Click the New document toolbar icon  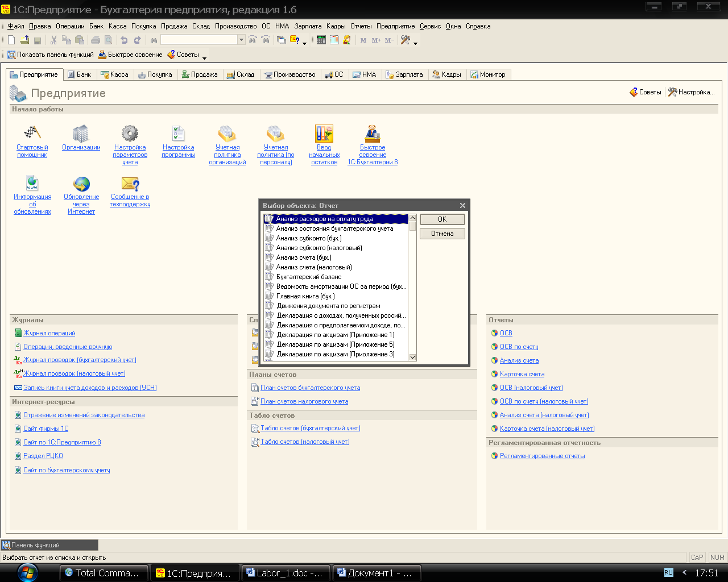coord(11,40)
